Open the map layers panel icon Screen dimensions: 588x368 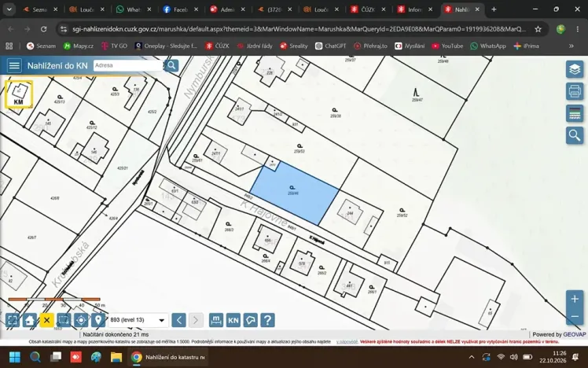click(575, 69)
